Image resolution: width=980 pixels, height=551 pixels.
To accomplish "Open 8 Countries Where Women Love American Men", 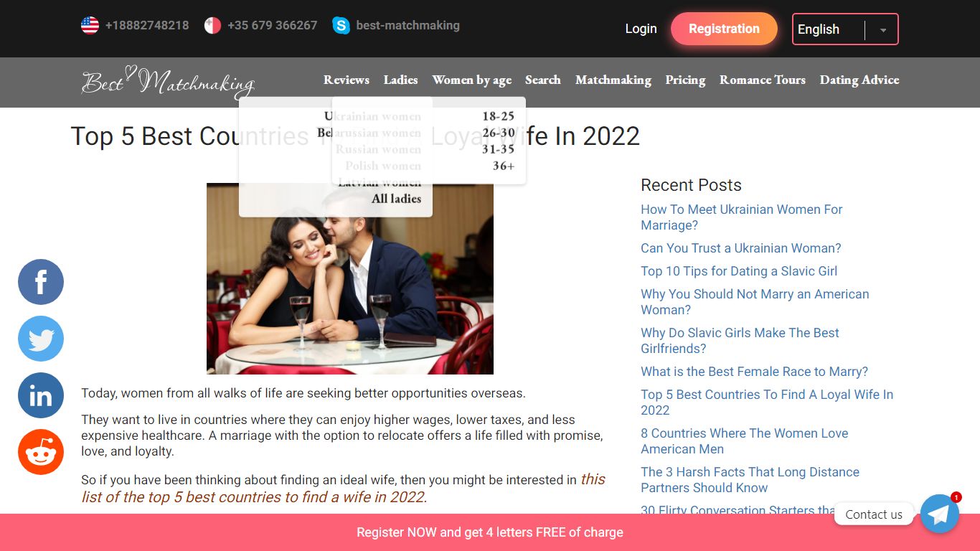I will point(744,441).
